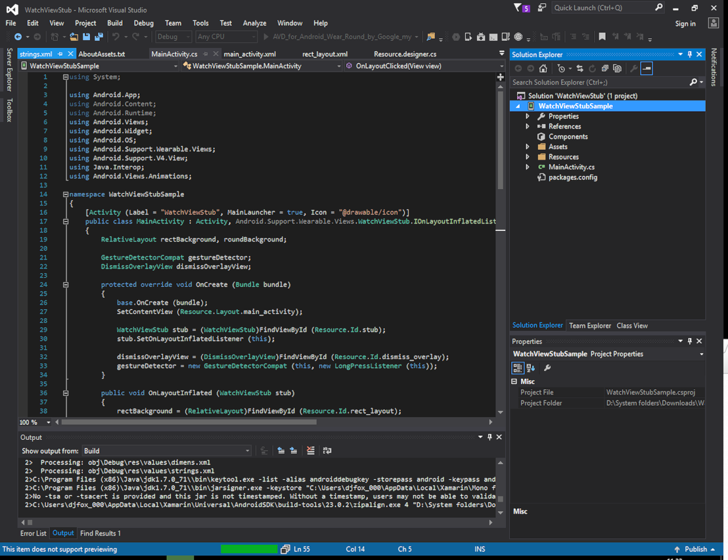The height and width of the screenshot is (560, 728).
Task: Click the Send Feedback icon beside Quick Launch
Action: click(x=542, y=8)
